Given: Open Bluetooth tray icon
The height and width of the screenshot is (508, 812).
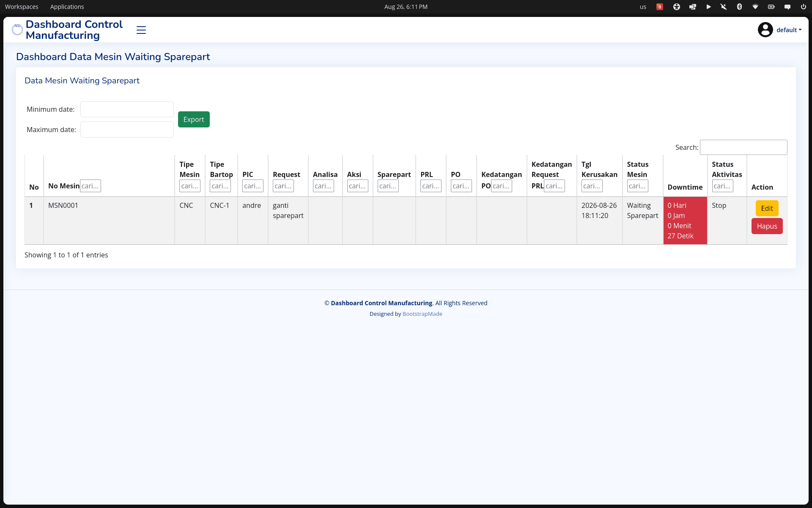Looking at the screenshot, I should pos(739,7).
